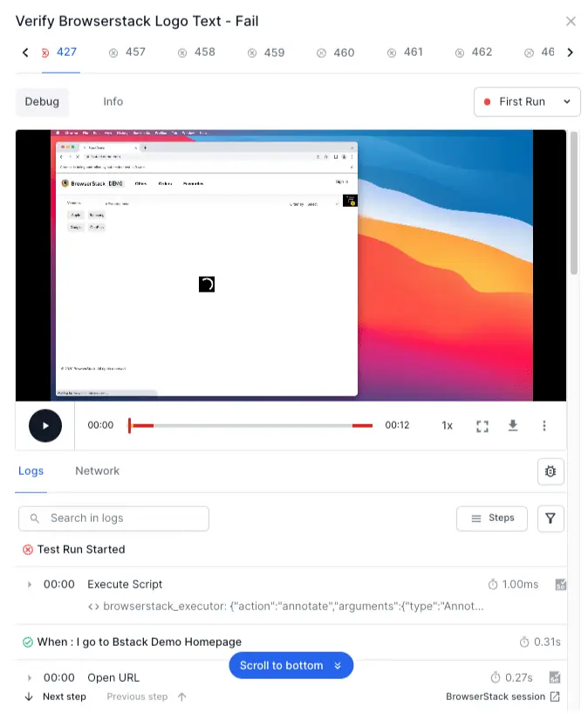
Task: Click the Steps view button
Action: pos(492,518)
